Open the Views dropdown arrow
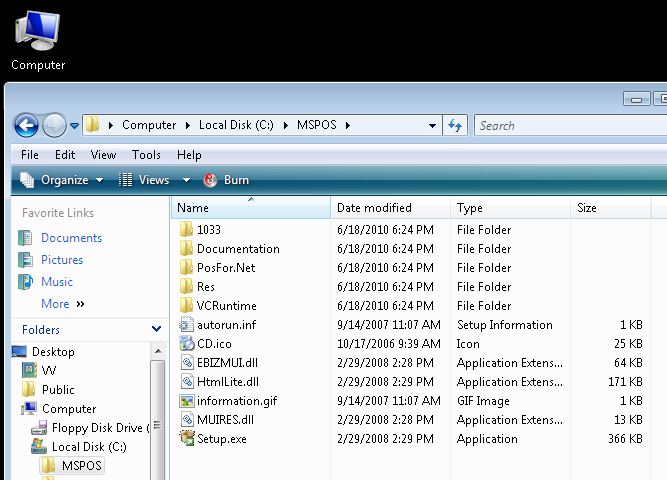The image size is (667, 480). [186, 180]
